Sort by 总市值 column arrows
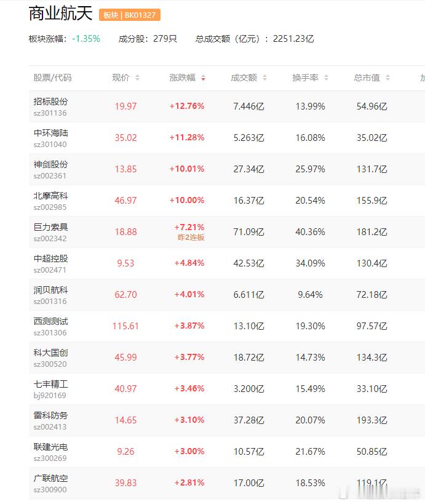Screen dimensions: 425x504 387,78
